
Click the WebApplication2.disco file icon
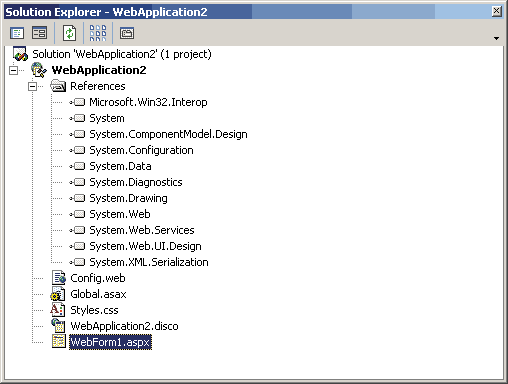(x=58, y=325)
